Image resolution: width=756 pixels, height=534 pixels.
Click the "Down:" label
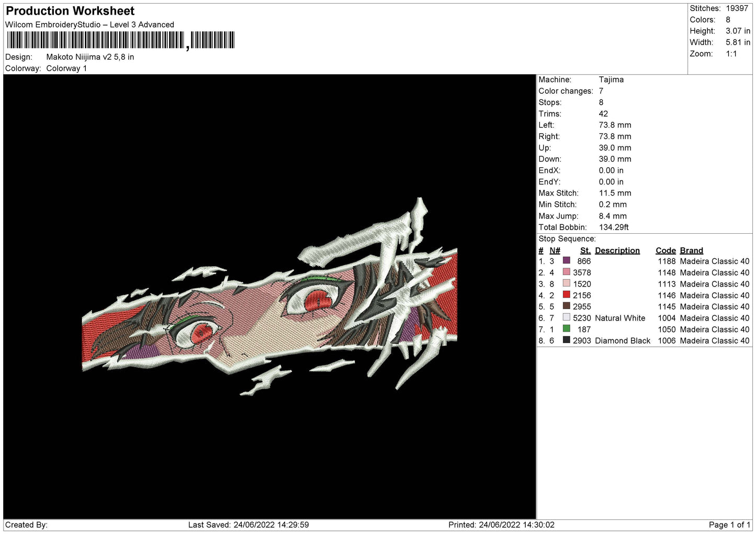point(550,159)
